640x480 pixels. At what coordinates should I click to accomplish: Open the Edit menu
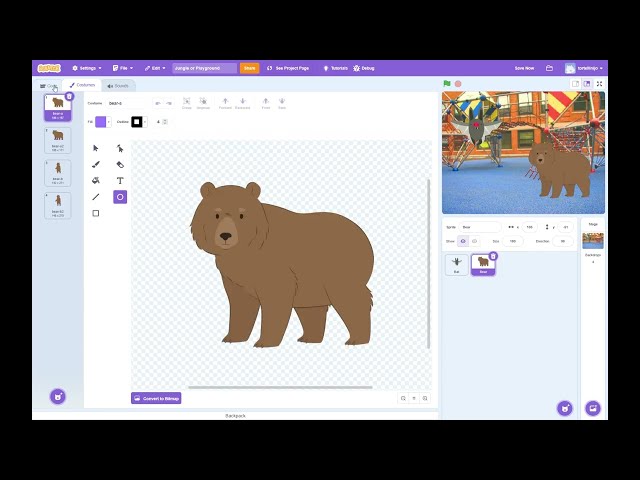(x=155, y=68)
